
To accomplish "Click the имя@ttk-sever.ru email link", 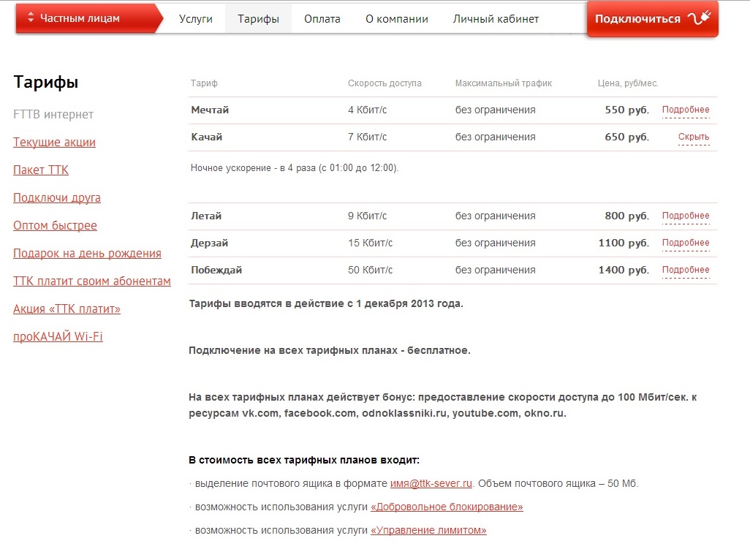I will tap(431, 484).
